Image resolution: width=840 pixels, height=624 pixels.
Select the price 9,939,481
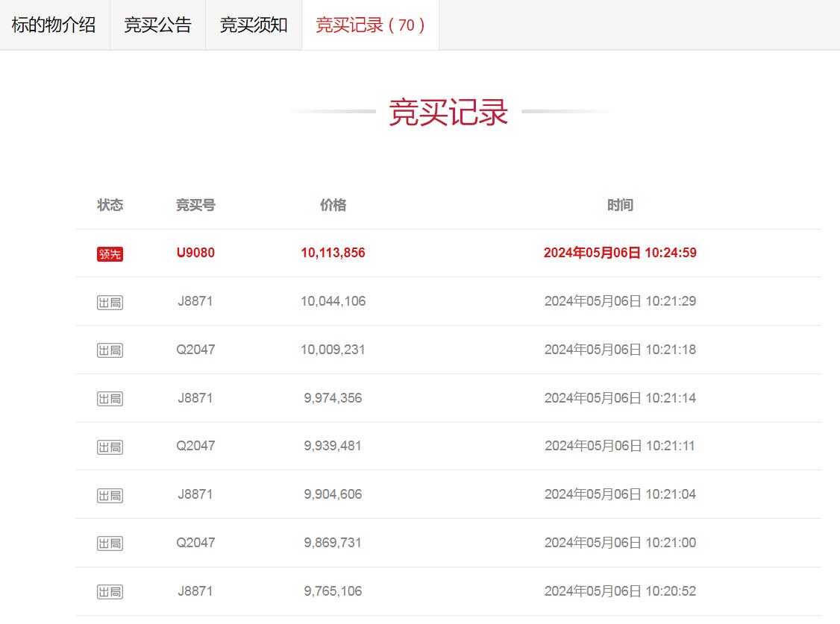333,446
